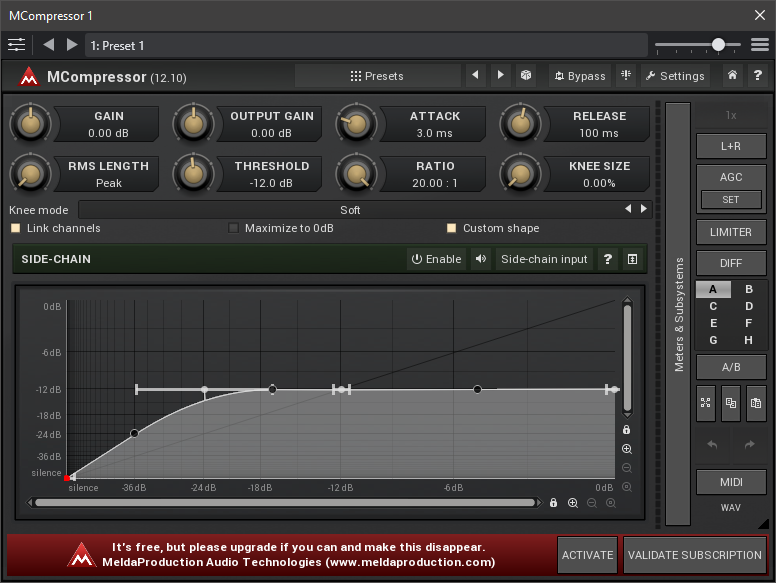This screenshot has width=776, height=583.
Task: Open the host plugin parameter sliders icon
Action: pyautogui.click(x=16, y=45)
